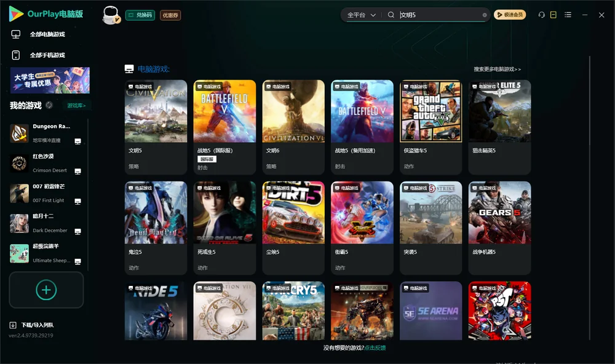The image size is (615, 364).
Task: Open the Civilization VII cream-colored card
Action: (x=224, y=311)
